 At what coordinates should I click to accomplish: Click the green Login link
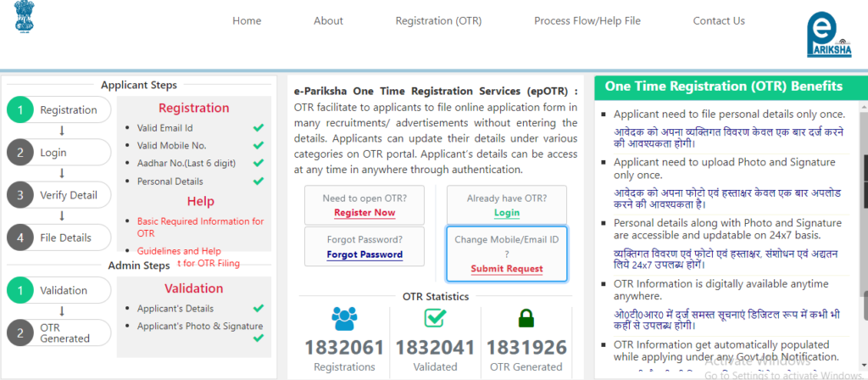507,213
